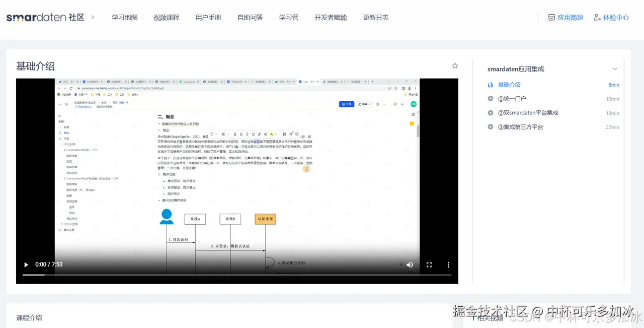Screen dimensions: 644x328
Task: Select the ②双smardaten平台集成 chapter
Action: tap(528, 113)
